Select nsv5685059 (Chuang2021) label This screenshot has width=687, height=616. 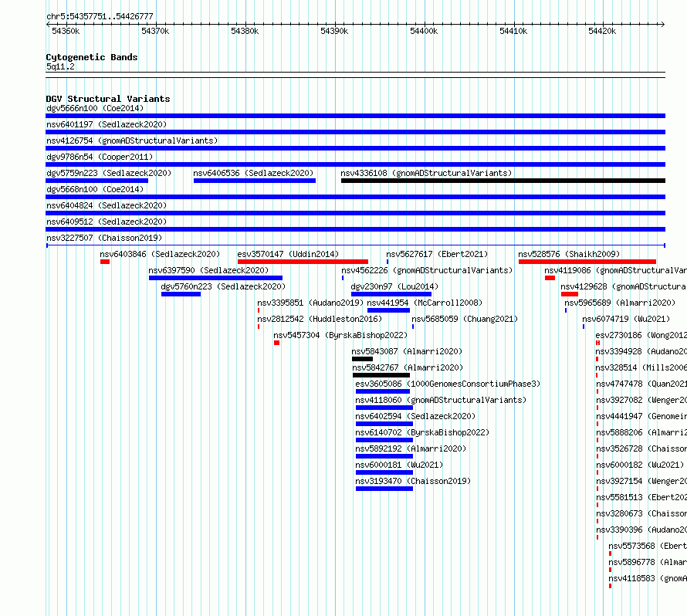click(x=465, y=319)
